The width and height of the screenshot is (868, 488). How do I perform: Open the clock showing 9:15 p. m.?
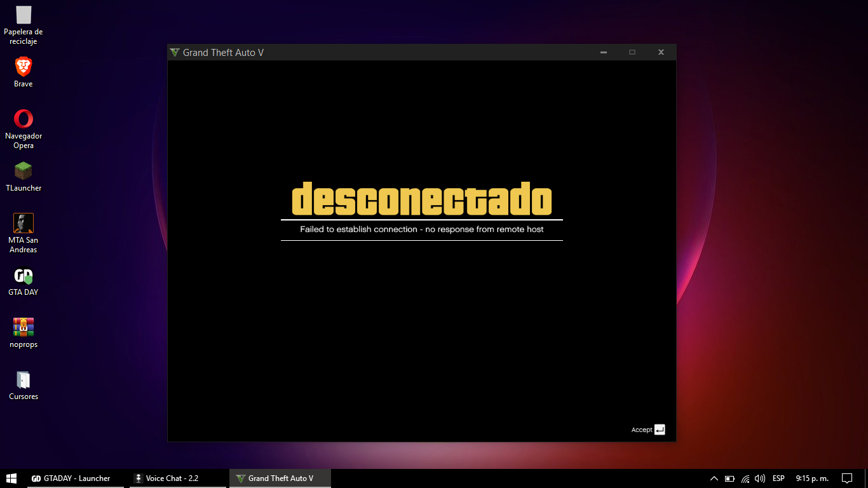tap(812, 478)
